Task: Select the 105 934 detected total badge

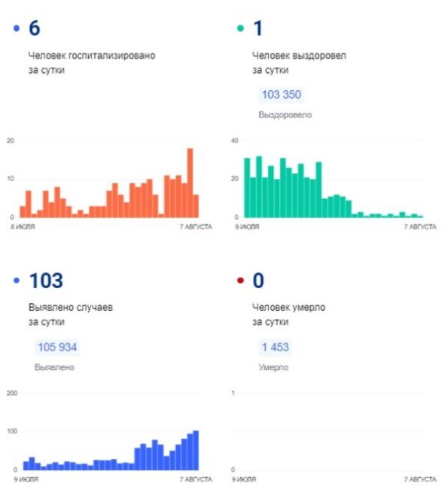Action: (57, 347)
